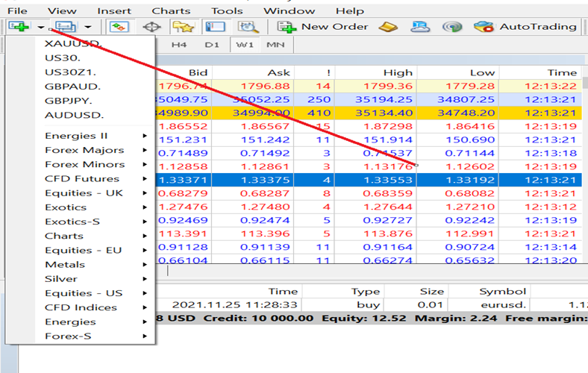
Task: Select the W1 timeframe
Action: click(245, 45)
